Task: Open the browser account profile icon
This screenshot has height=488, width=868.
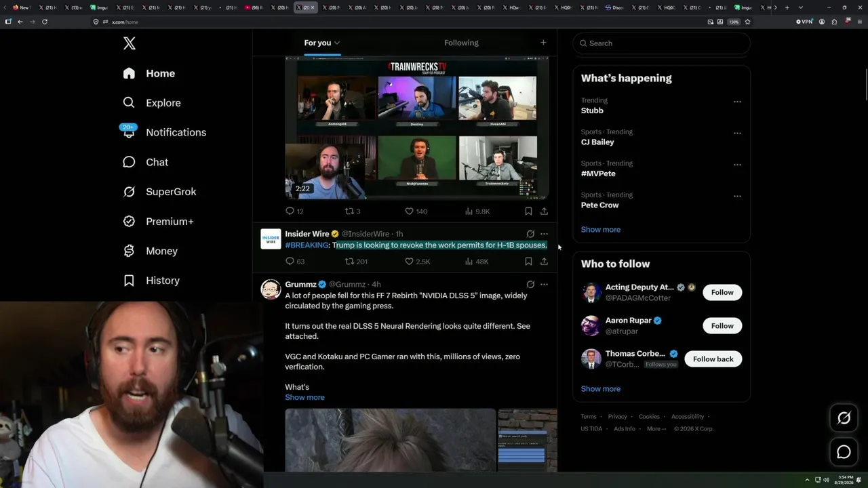Action: click(822, 22)
